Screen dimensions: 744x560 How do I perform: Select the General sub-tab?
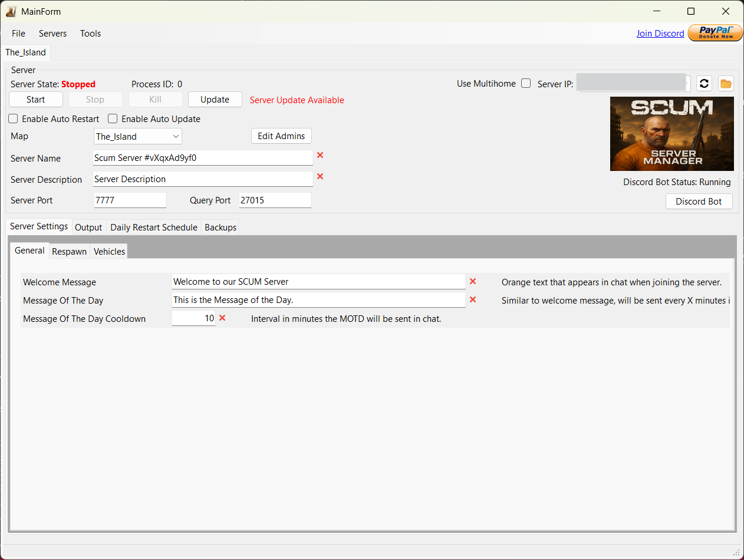29,251
